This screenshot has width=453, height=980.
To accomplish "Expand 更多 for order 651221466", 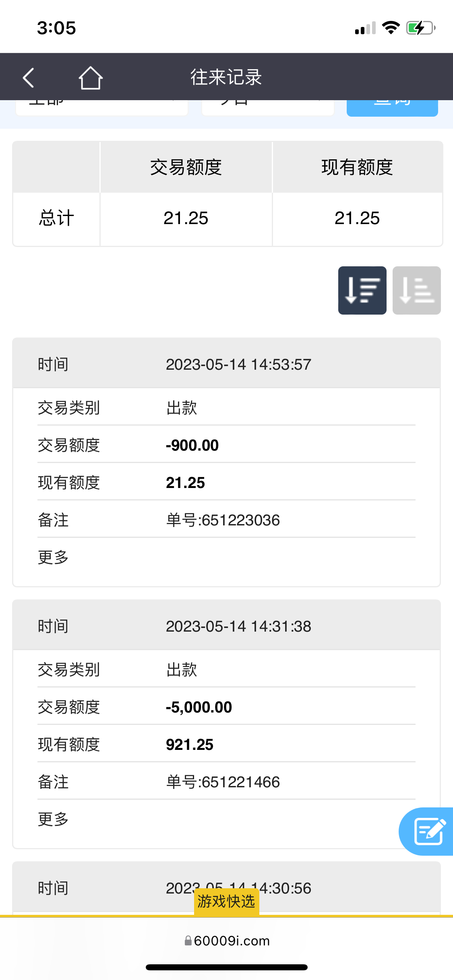I will pyautogui.click(x=53, y=819).
